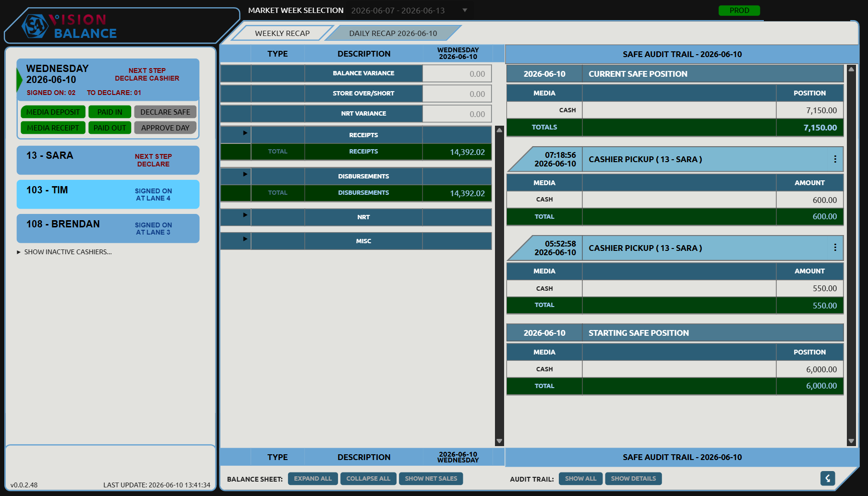Click the Last Update timestamp text

(157, 485)
